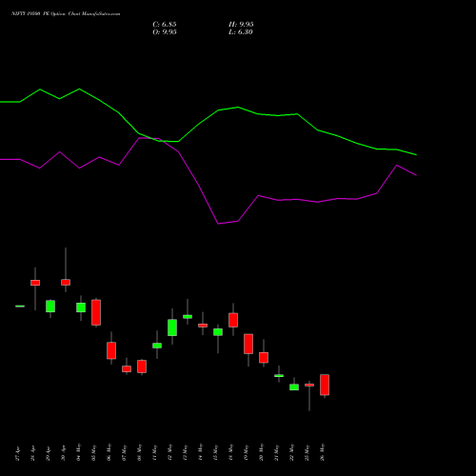
Task: Select the green candle above 29 Apr
Action: click(50, 307)
